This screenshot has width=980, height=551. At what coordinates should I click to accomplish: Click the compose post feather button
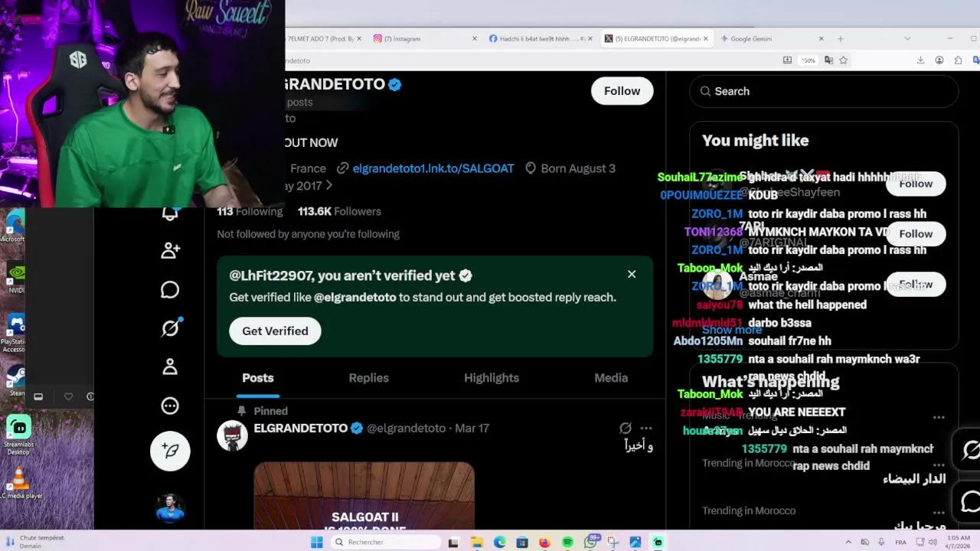170,451
